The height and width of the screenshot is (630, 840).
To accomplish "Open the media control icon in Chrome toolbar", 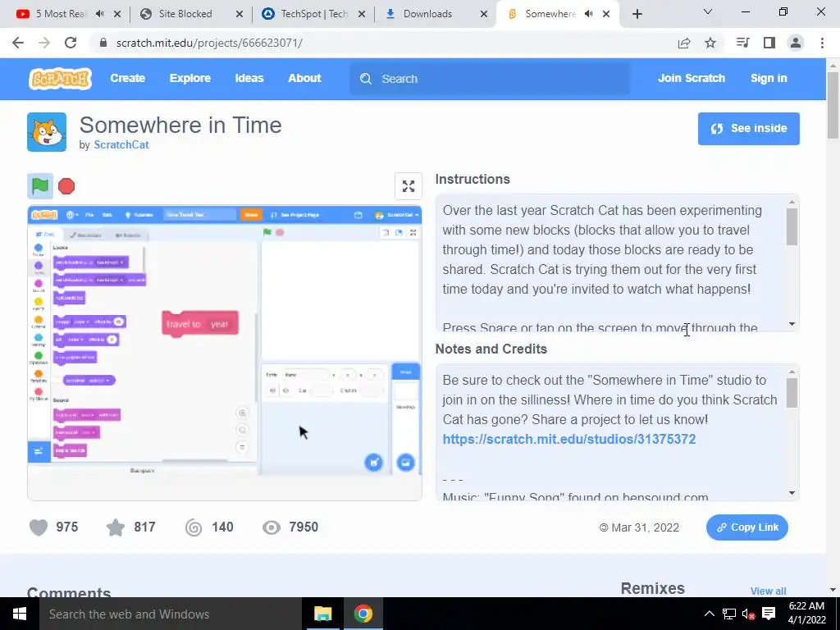I will (742, 43).
